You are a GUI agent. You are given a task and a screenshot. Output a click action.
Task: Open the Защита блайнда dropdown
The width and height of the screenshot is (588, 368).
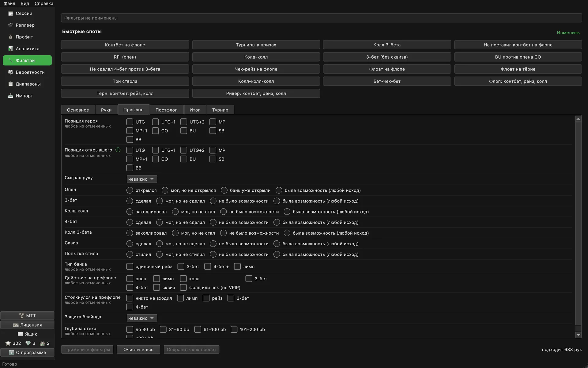[142, 318]
